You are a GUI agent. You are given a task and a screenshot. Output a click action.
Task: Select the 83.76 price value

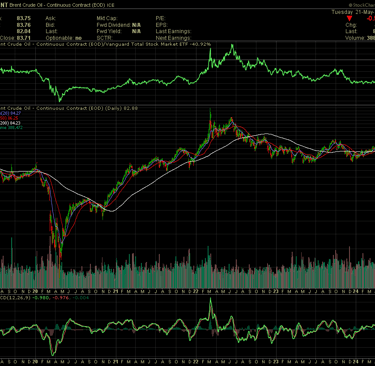coord(24,25)
